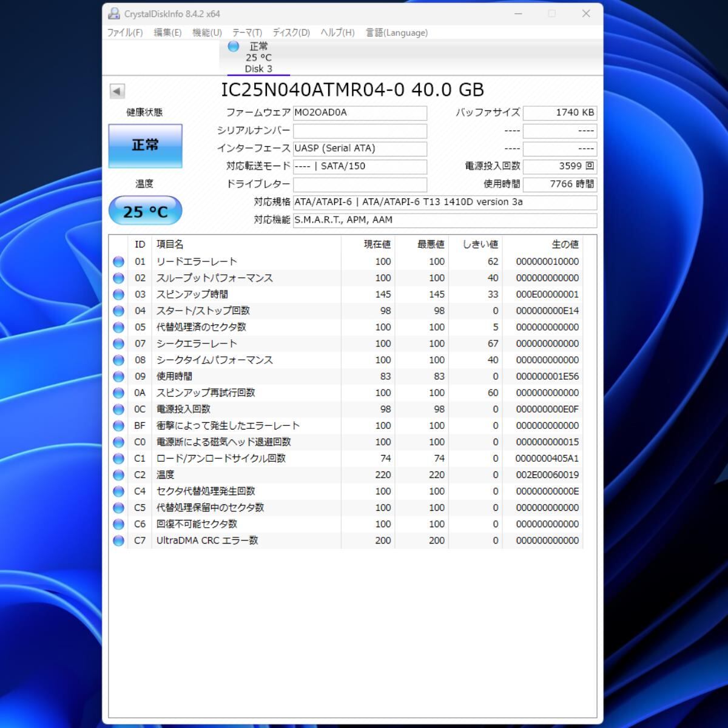The height and width of the screenshot is (728, 728).
Task: Click the status orb for row 05 代替処理済のセクタ数
Action: (119, 327)
